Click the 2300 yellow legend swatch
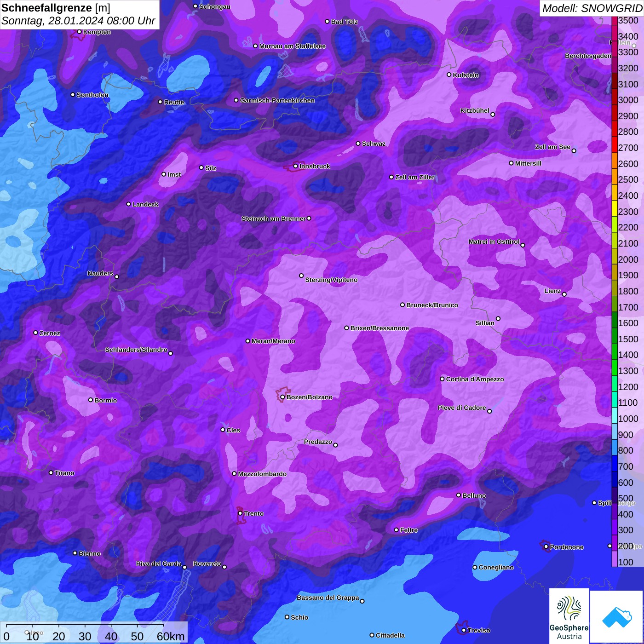Viewport: 644px width, 644px height. 615,208
